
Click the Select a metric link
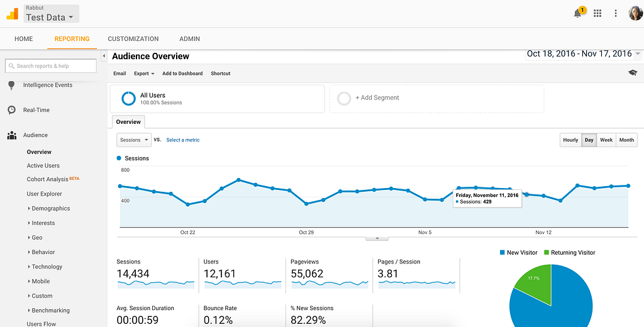183,140
